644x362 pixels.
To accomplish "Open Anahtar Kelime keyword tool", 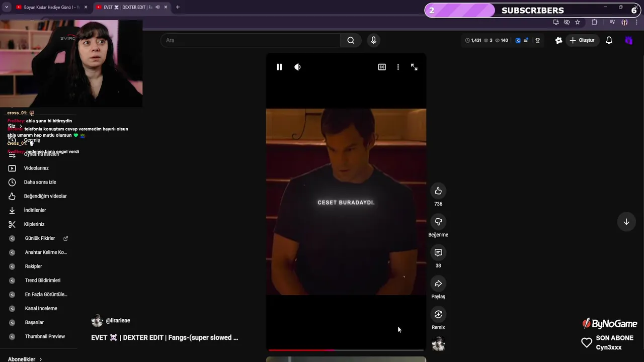I will (45, 252).
